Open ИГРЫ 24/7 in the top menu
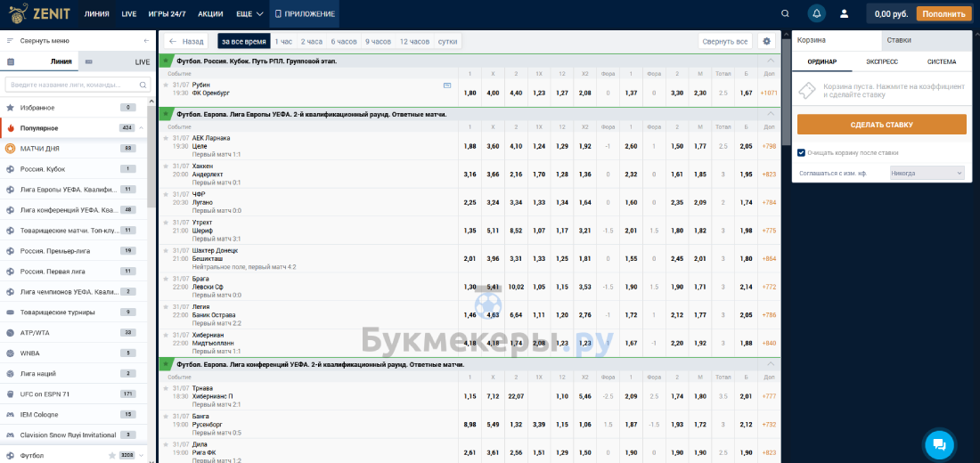The height and width of the screenshot is (463, 980). point(167,13)
